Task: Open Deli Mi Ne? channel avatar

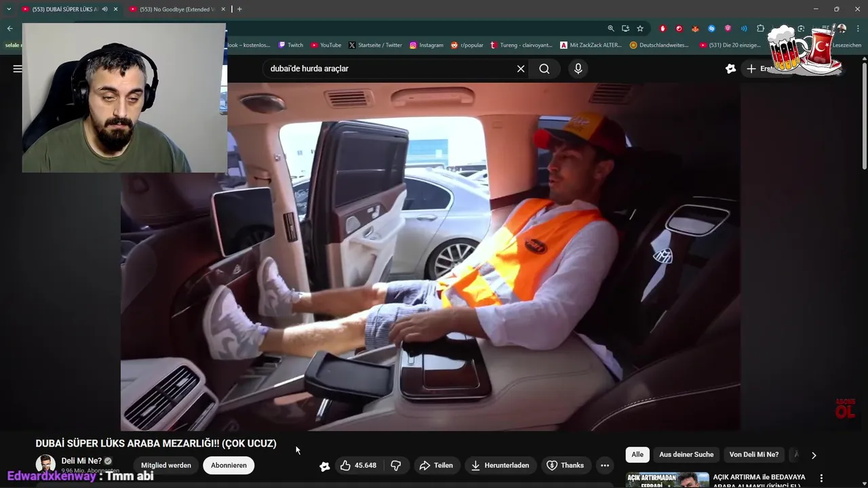Action: 45,465
